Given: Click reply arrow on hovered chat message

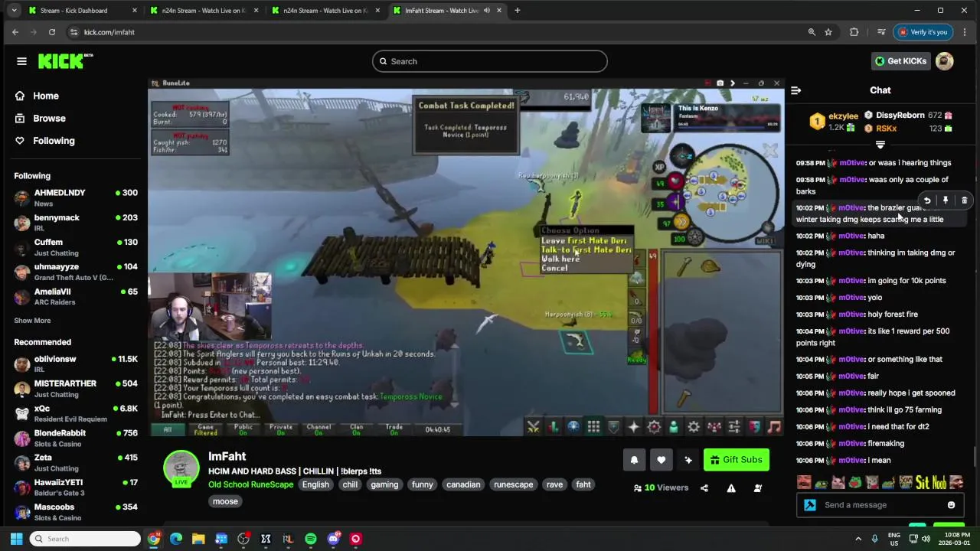Looking at the screenshot, I should point(926,201).
